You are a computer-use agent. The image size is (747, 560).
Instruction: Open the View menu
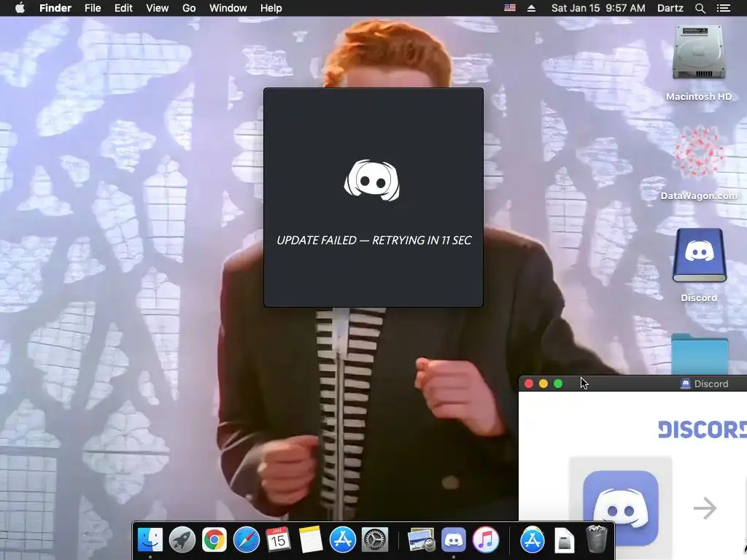click(x=158, y=8)
